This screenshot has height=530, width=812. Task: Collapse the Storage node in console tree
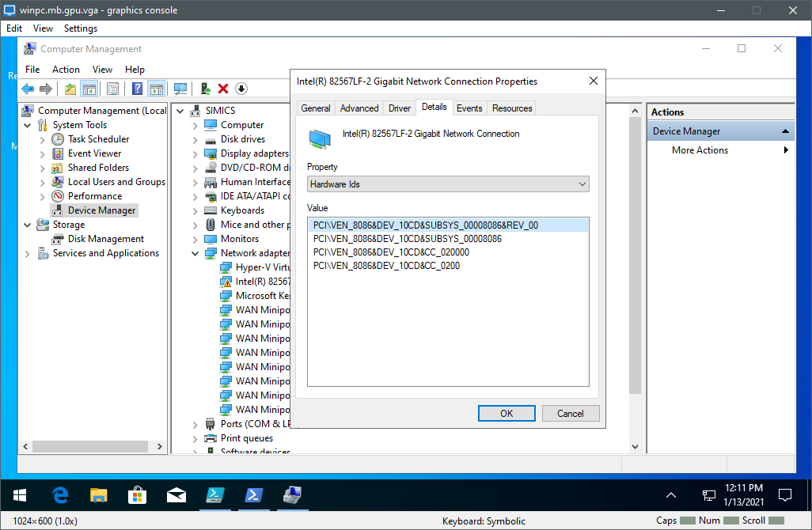[x=28, y=225]
